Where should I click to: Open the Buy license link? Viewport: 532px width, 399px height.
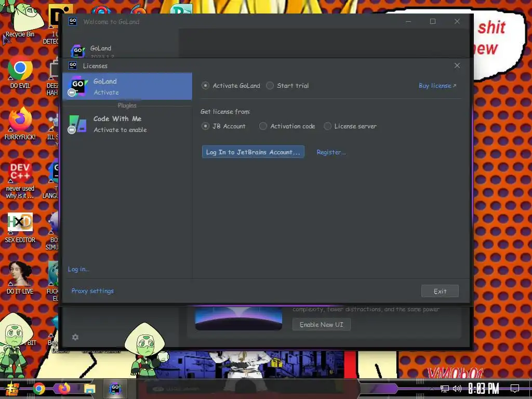437,86
